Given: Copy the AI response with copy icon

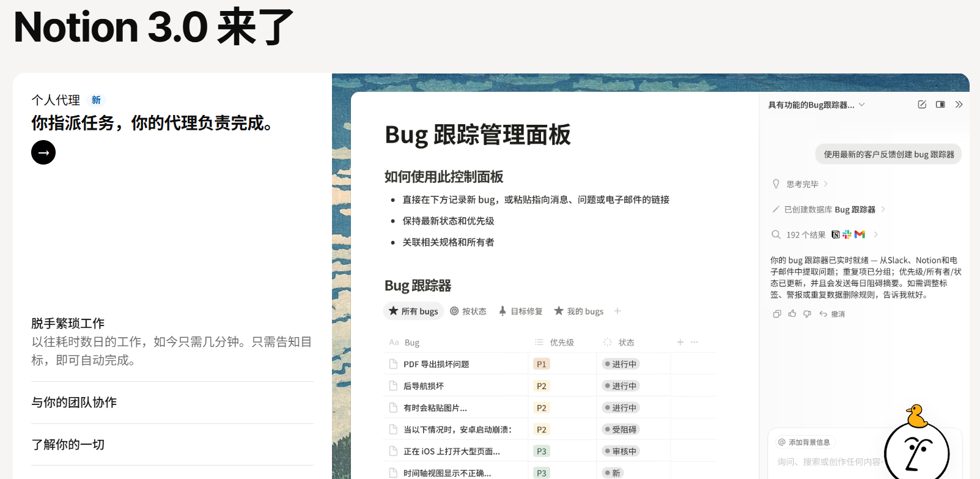Looking at the screenshot, I should (777, 314).
